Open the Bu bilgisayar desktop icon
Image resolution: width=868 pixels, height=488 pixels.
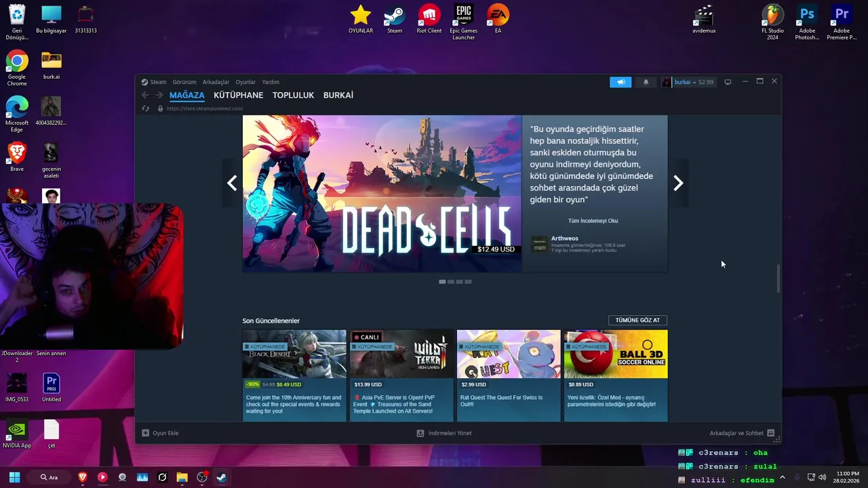[x=52, y=19]
